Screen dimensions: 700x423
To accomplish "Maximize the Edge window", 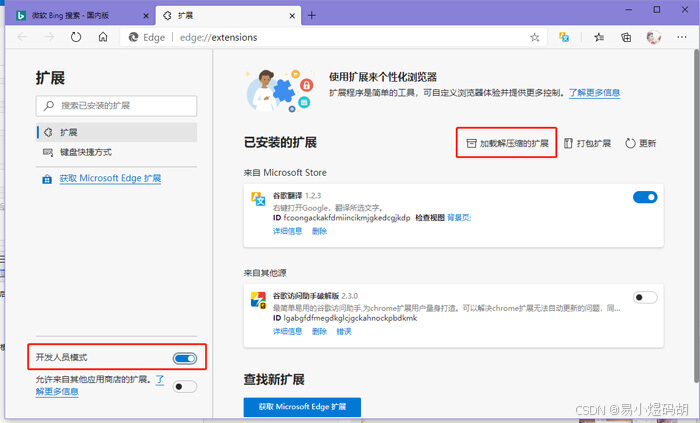I will [x=657, y=9].
